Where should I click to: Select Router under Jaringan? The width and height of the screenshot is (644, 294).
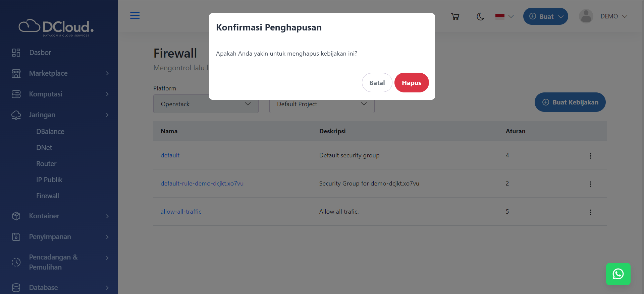pos(46,164)
